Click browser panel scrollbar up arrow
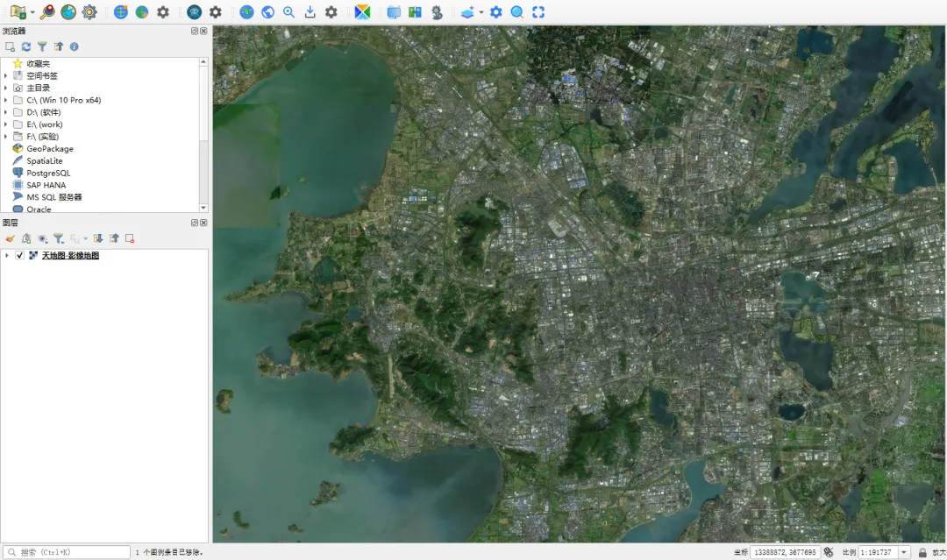The image size is (947, 560). [203, 61]
